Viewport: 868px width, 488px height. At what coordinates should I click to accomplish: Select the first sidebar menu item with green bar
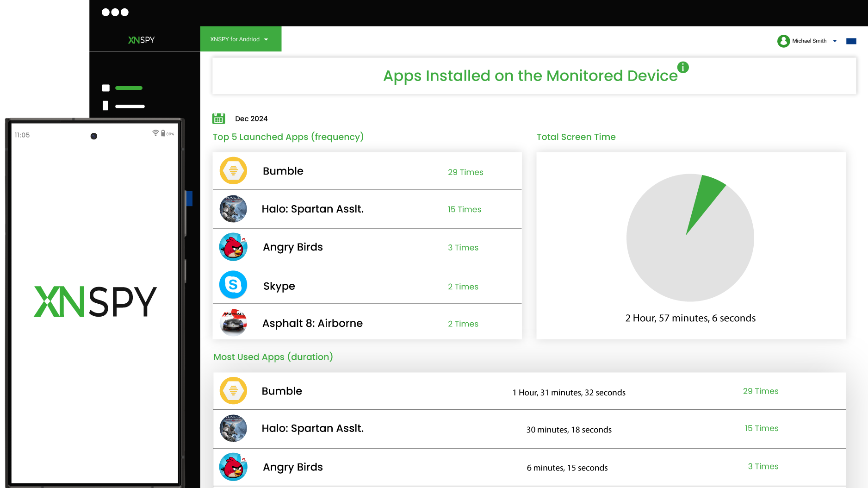pos(122,88)
